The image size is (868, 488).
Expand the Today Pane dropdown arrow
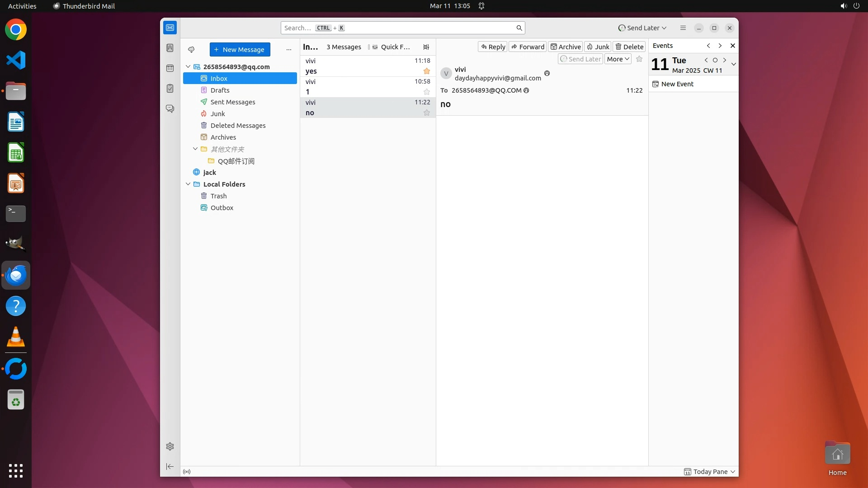(733, 472)
